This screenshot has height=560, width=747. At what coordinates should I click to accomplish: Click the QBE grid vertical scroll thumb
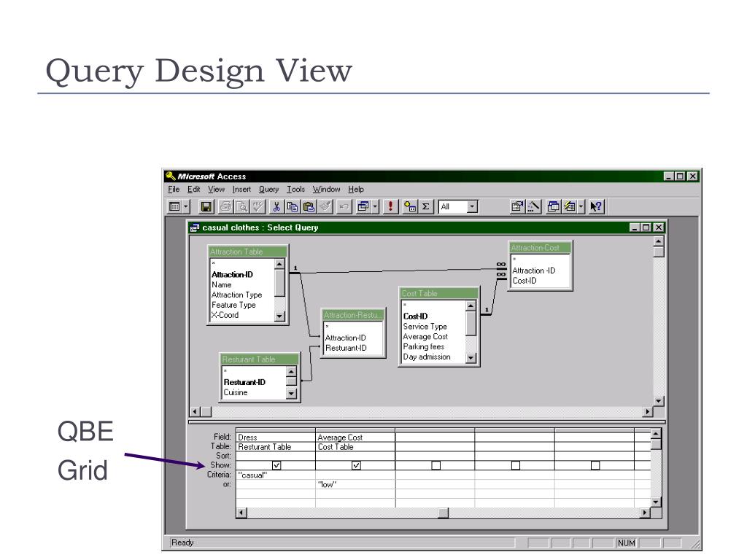click(x=656, y=444)
